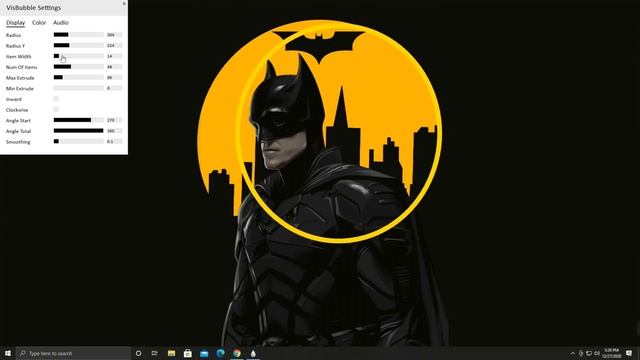
Task: Adjust the Max Extrude slider
Action: pyautogui.click(x=78, y=77)
